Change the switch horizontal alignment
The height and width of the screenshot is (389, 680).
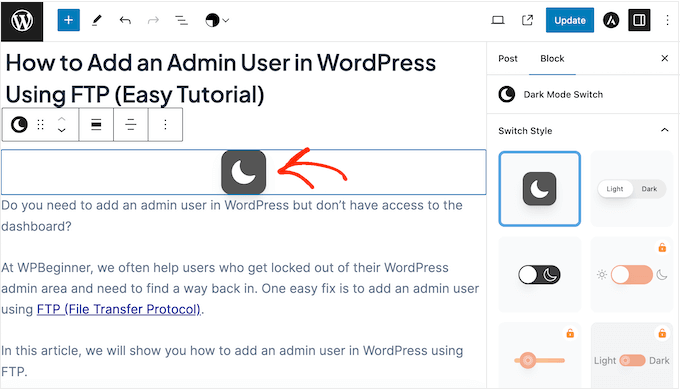coord(131,125)
